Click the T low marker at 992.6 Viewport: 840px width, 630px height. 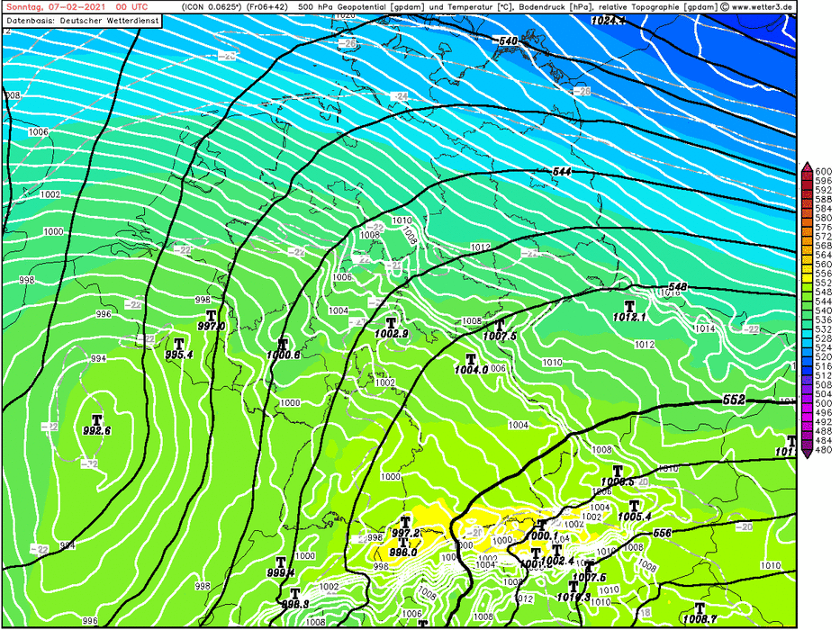coord(96,418)
